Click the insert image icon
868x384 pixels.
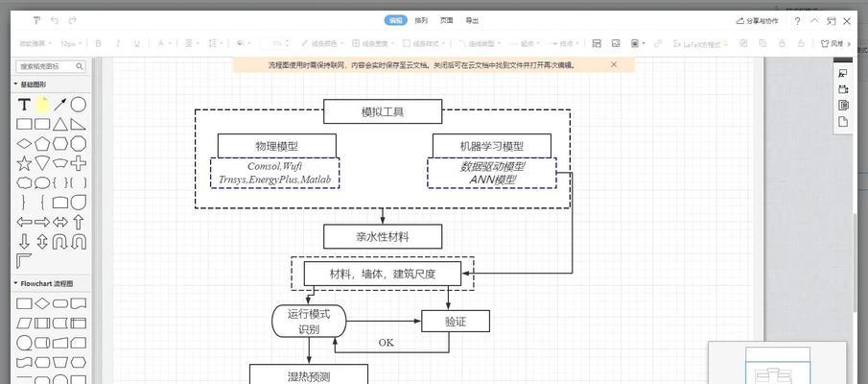coord(616,43)
